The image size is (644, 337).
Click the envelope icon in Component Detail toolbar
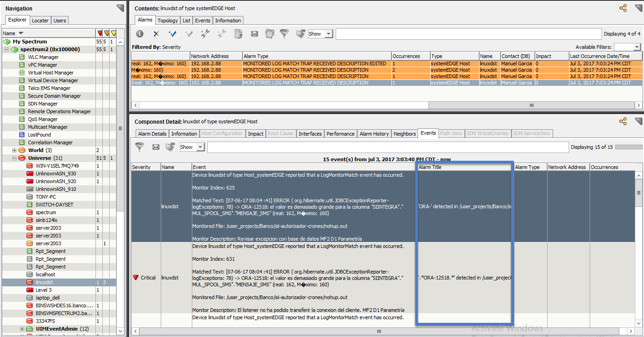pyautogui.click(x=156, y=147)
